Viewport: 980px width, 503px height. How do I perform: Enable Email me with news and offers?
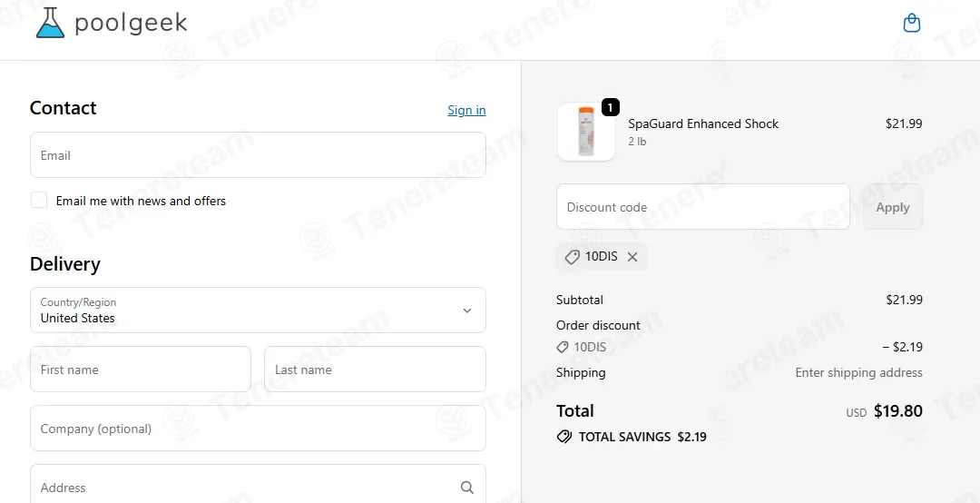coord(39,201)
